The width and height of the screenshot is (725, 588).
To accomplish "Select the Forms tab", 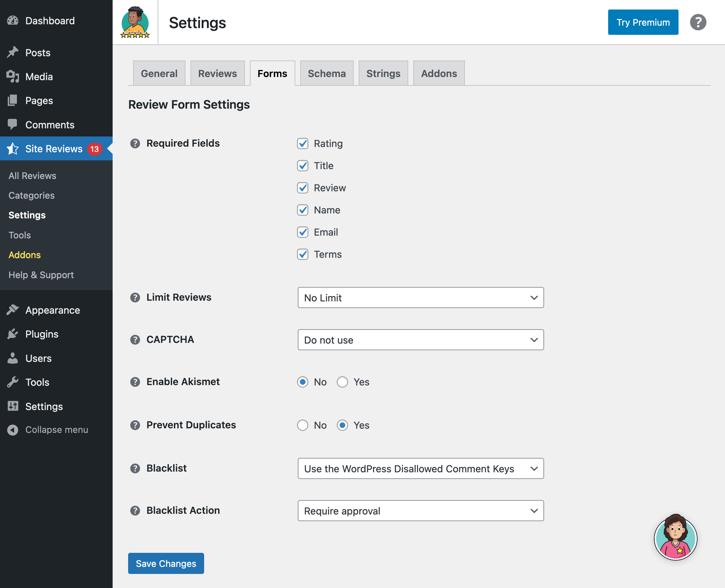I will [x=272, y=73].
